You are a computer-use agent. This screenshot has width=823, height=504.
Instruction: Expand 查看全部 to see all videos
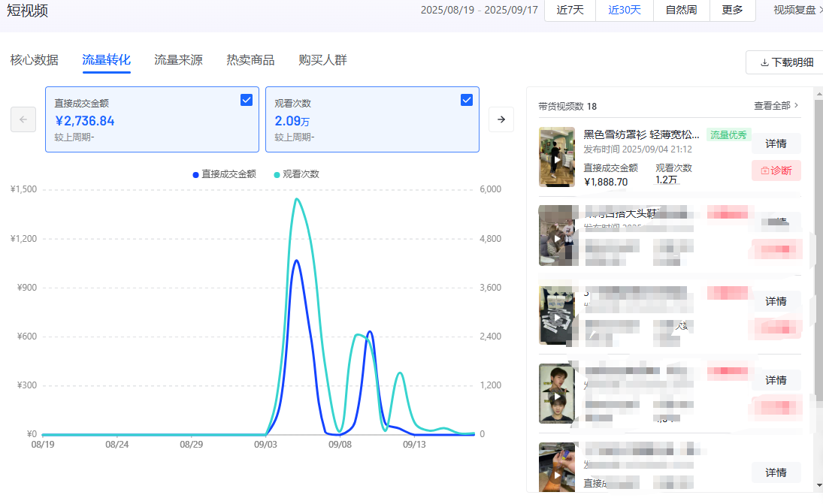click(771, 105)
